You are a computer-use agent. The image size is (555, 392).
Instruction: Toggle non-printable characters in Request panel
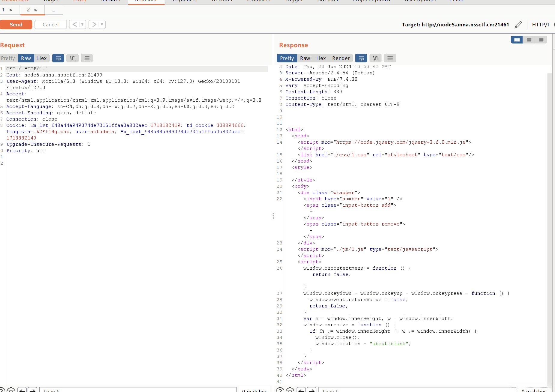tap(73, 58)
